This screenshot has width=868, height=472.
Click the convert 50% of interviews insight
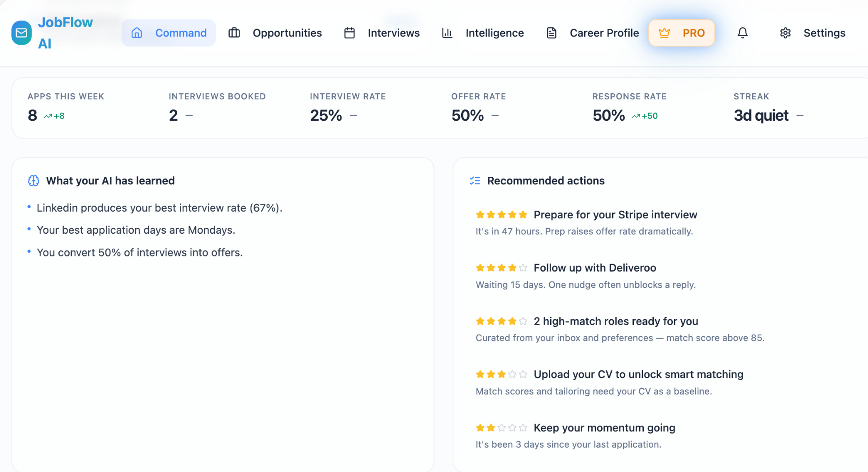point(140,253)
